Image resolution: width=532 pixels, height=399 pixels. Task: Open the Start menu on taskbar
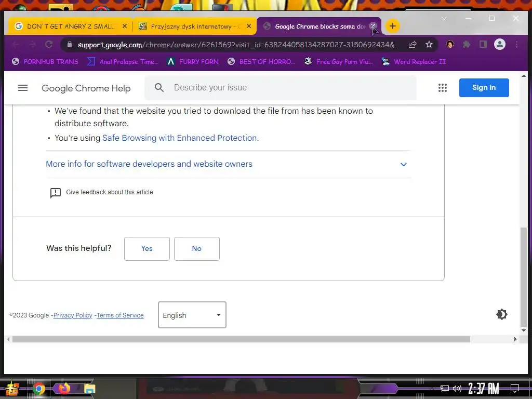(x=12, y=389)
